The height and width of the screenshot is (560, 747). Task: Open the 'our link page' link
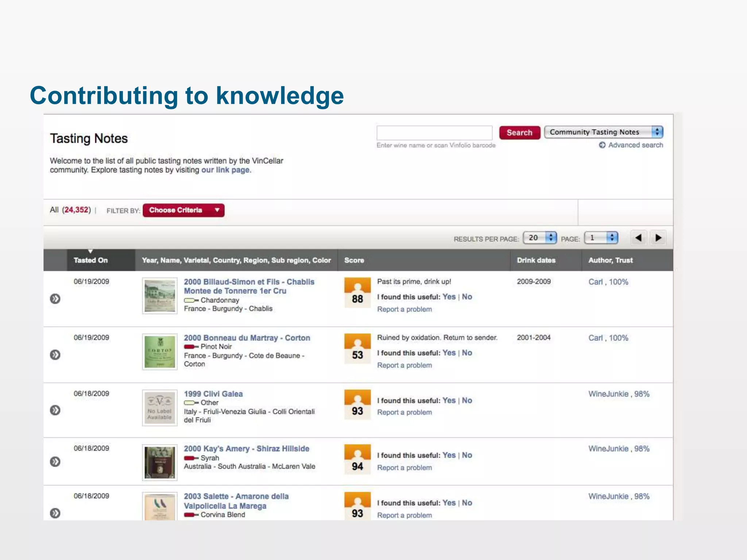click(x=226, y=170)
